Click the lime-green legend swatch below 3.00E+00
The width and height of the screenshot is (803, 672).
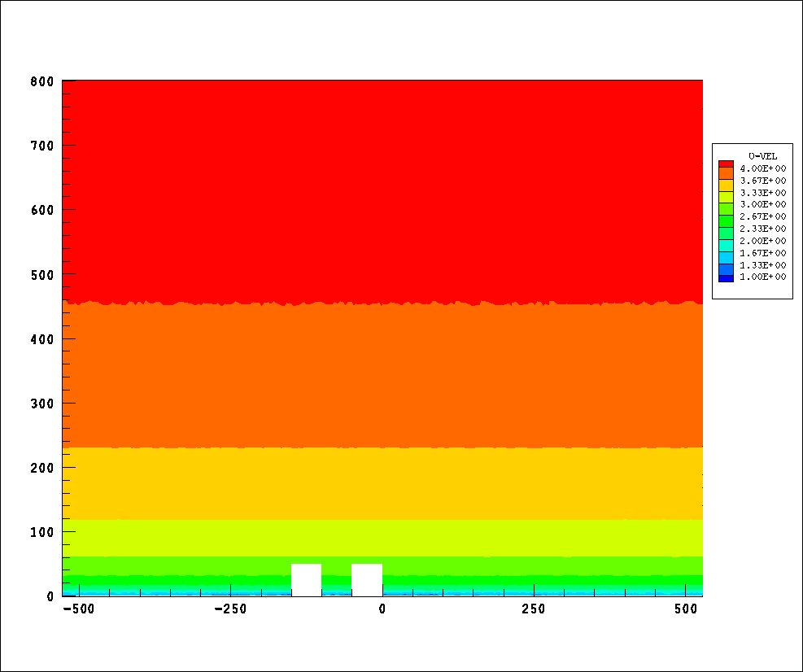pos(726,209)
